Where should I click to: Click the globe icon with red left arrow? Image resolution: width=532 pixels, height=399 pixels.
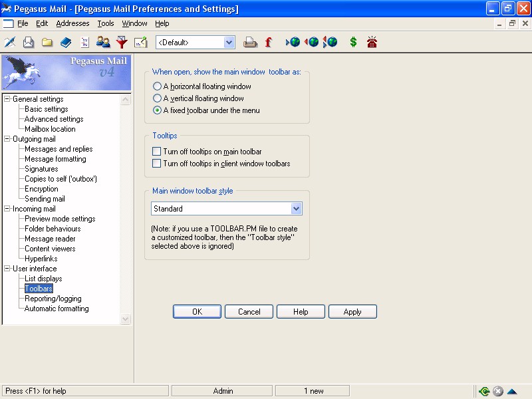311,43
